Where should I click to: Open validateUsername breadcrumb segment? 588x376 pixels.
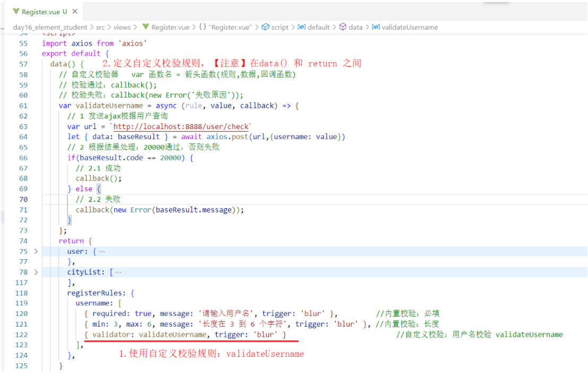pyautogui.click(x=410, y=28)
